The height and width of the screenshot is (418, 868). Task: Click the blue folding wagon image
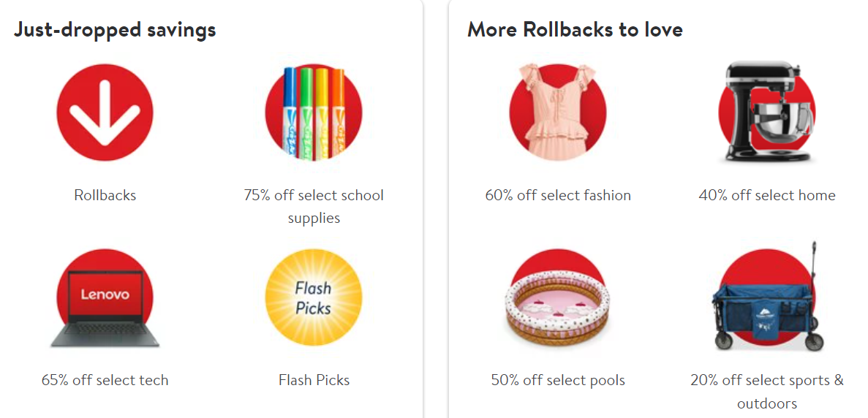pyautogui.click(x=766, y=297)
